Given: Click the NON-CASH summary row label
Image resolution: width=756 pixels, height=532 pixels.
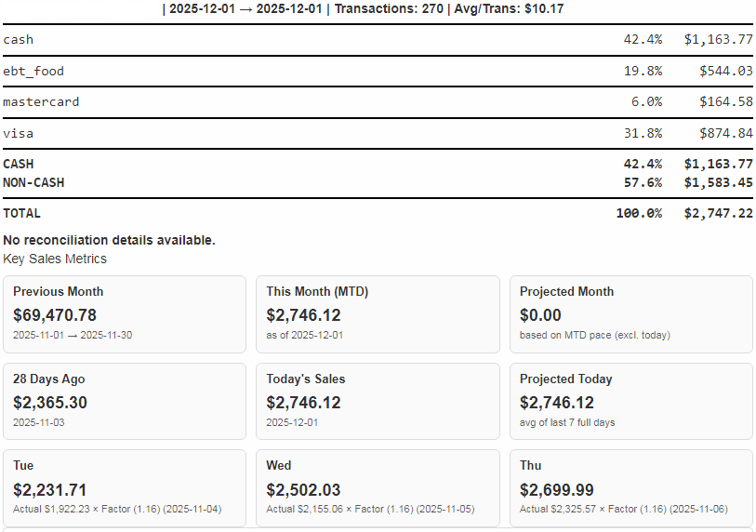Looking at the screenshot, I should (x=33, y=182).
